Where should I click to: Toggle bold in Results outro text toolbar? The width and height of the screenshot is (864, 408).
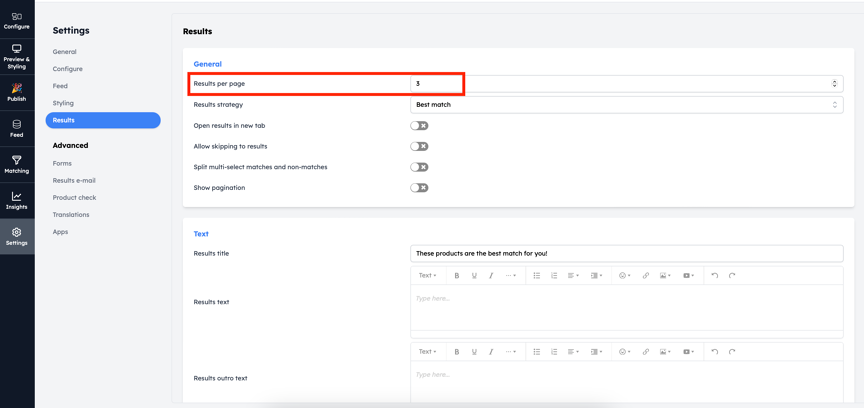point(456,352)
